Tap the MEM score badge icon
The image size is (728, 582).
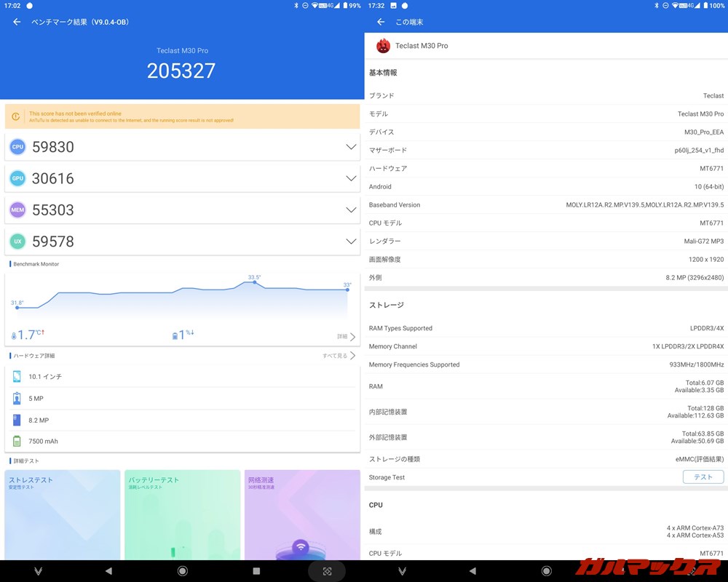point(17,210)
